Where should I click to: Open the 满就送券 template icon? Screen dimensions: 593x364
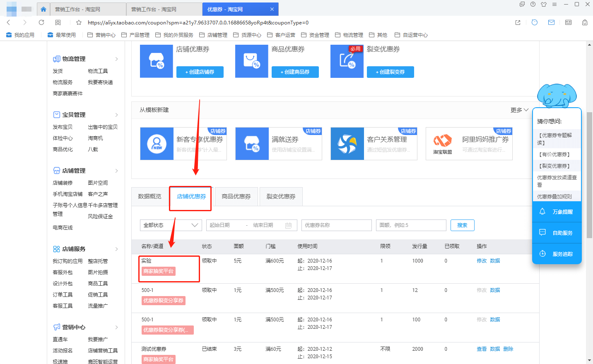coord(252,144)
